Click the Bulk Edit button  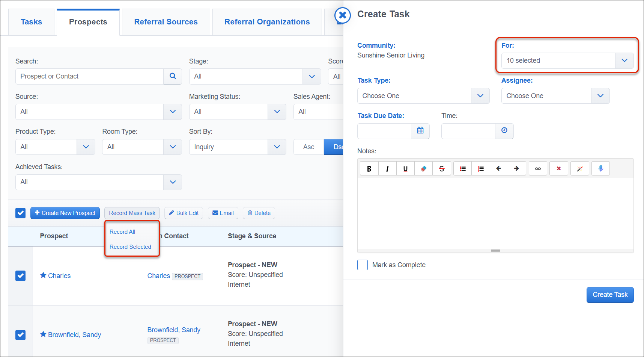coord(184,213)
